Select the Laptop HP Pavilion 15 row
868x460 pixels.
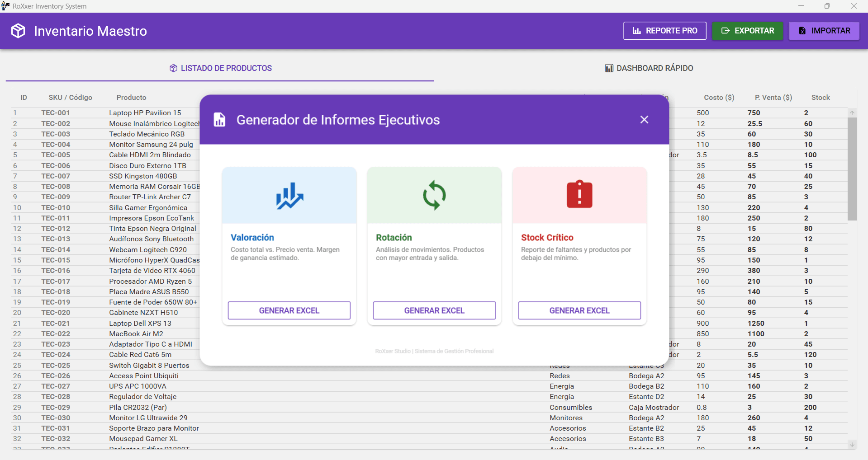[429, 113]
